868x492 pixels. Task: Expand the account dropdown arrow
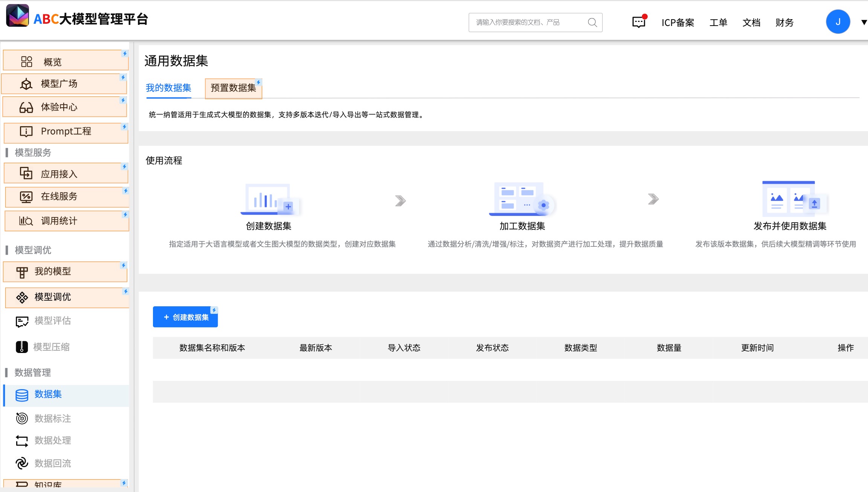(x=864, y=23)
